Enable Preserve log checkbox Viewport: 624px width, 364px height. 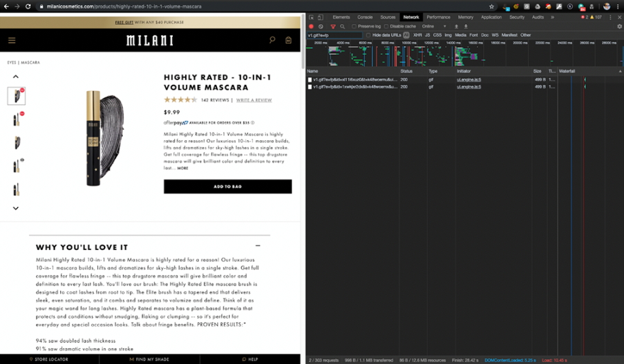354,26
